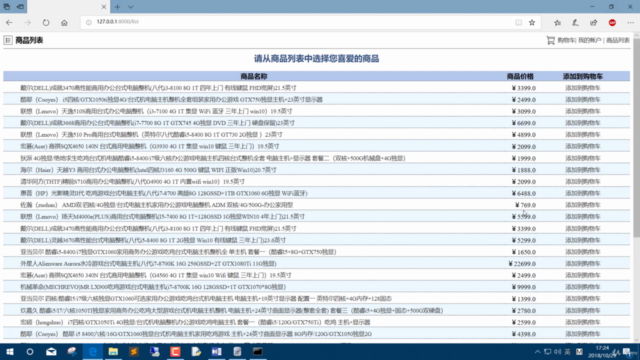
Task: Click the Alienware Aurora product name
Action: coord(149,264)
